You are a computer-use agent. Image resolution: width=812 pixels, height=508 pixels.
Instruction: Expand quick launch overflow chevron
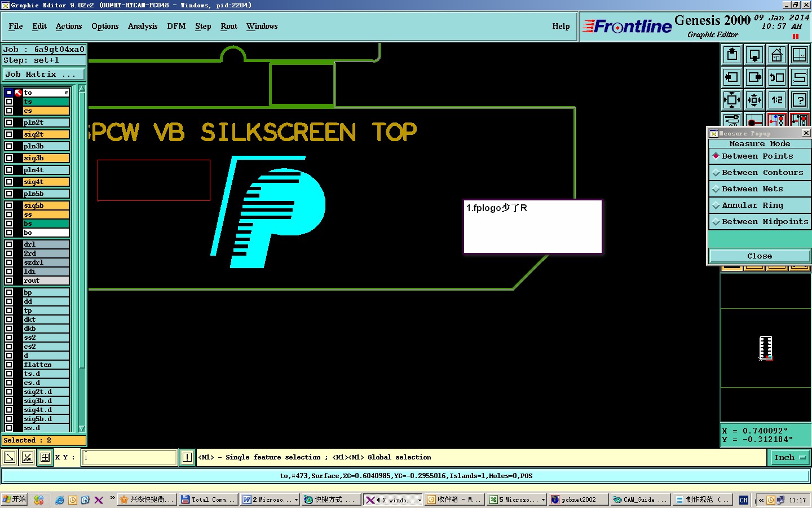[112, 498]
